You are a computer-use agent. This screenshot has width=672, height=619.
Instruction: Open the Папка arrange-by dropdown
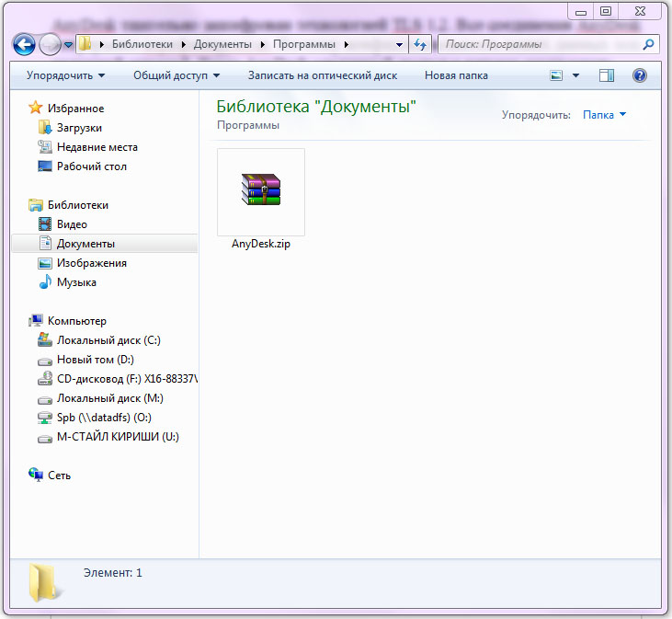point(604,115)
